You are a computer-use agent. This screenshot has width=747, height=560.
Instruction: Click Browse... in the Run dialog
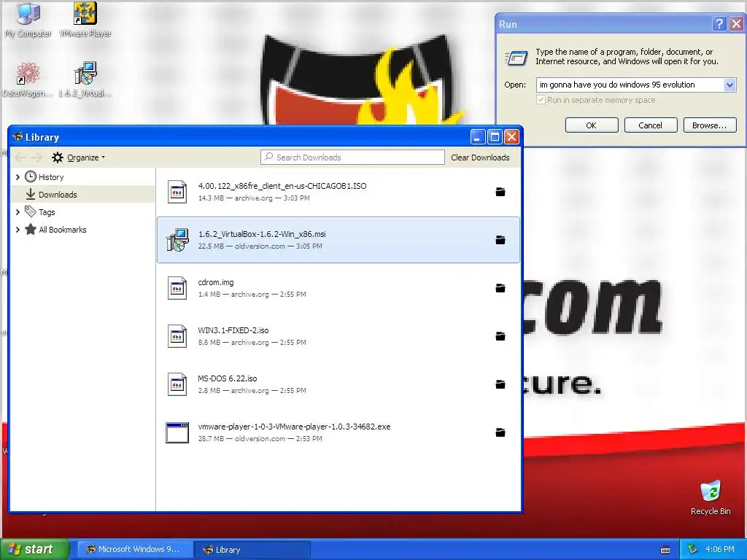[709, 125]
